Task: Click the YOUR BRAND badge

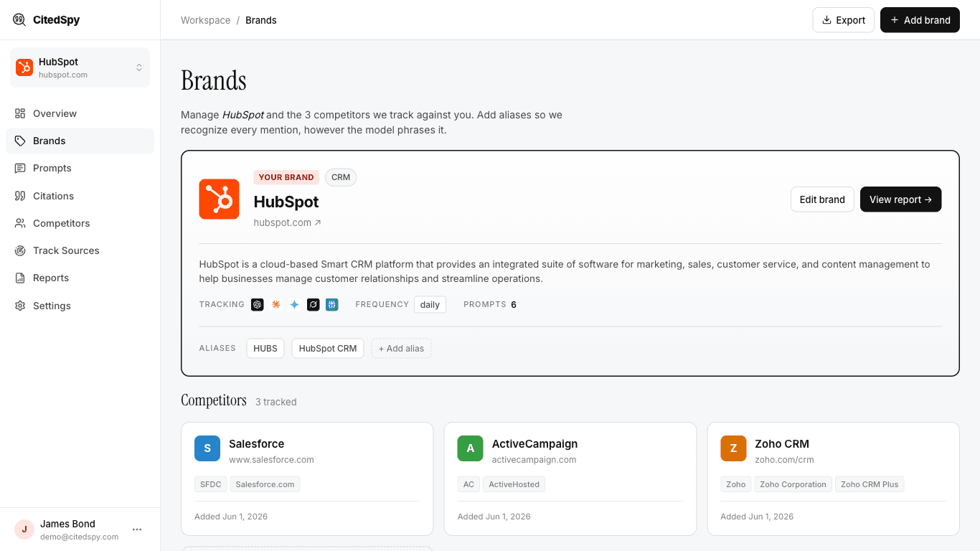Action: [286, 177]
